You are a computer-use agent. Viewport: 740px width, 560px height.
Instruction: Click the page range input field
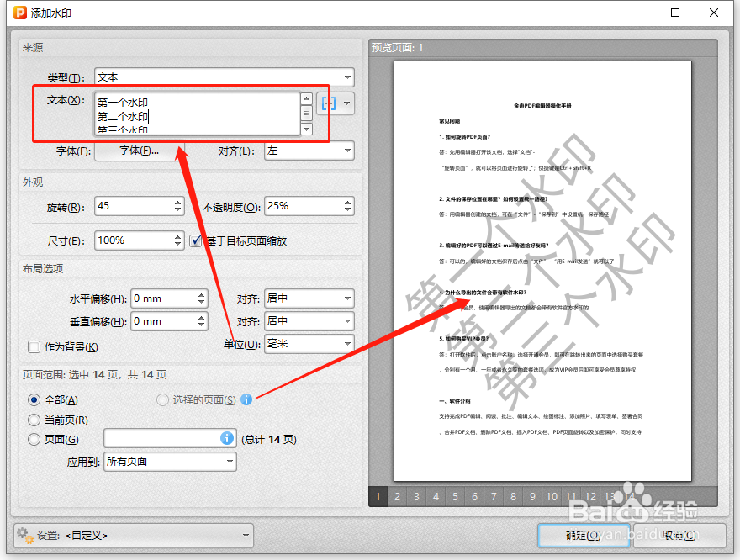tap(161, 438)
